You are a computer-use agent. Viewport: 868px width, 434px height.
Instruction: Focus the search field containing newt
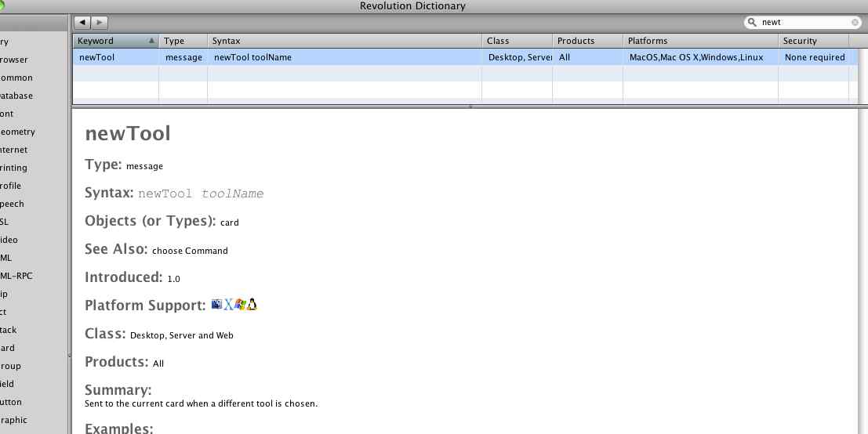(804, 22)
